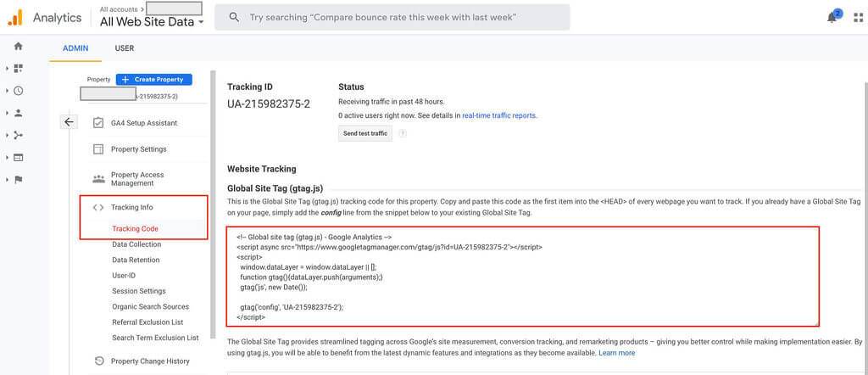Select Organic Search Sources item

coord(151,306)
